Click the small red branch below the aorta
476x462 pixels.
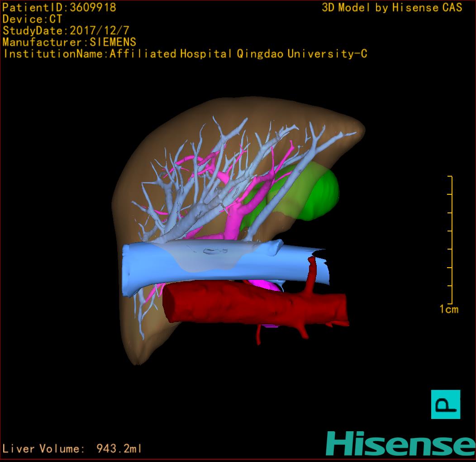[x=259, y=335]
